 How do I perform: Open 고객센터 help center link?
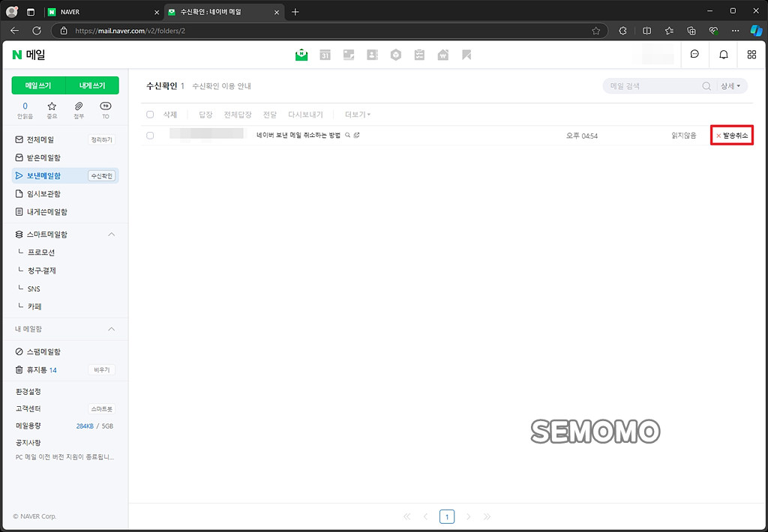tap(28, 408)
